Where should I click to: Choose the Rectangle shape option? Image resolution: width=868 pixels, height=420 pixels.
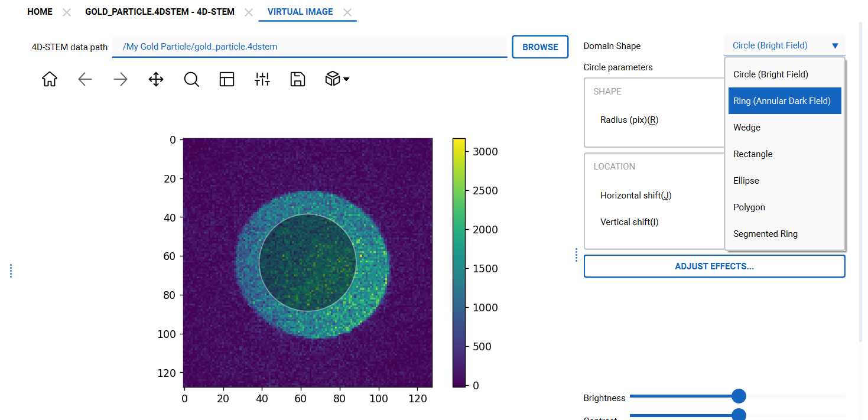[x=785, y=154]
